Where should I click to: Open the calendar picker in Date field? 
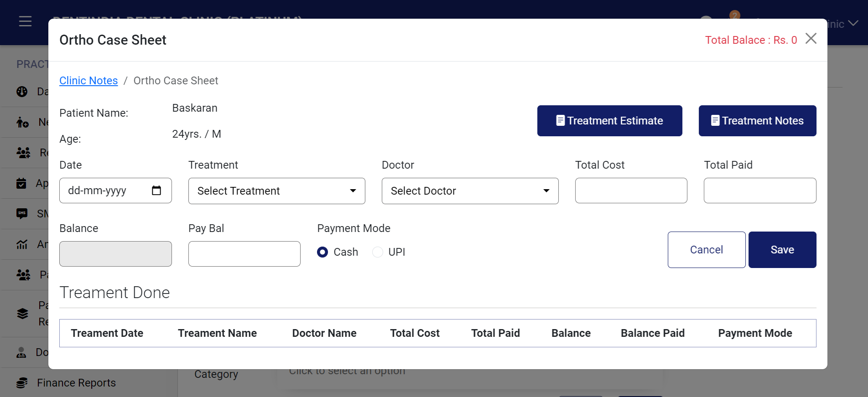[156, 191]
